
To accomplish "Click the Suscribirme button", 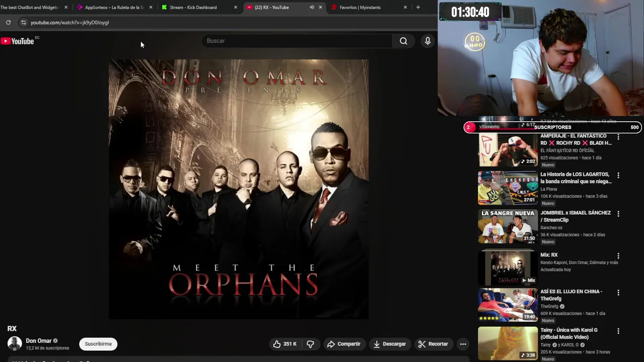I will coord(98,344).
